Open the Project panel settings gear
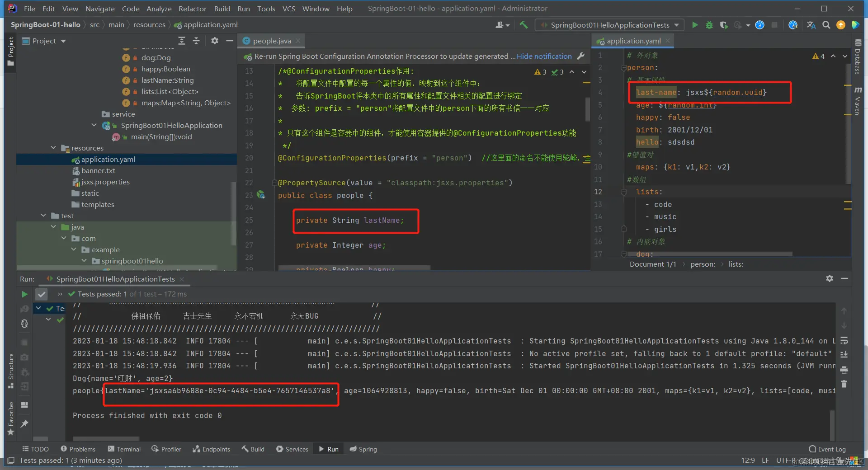The image size is (868, 470). click(215, 41)
